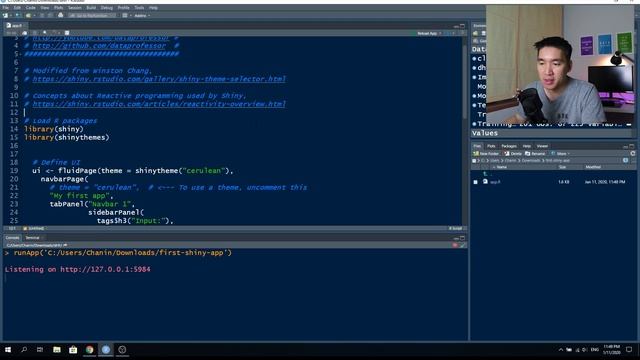This screenshot has height=360, width=640.
Task: Click the Go to file/function search box
Action: 92,16
